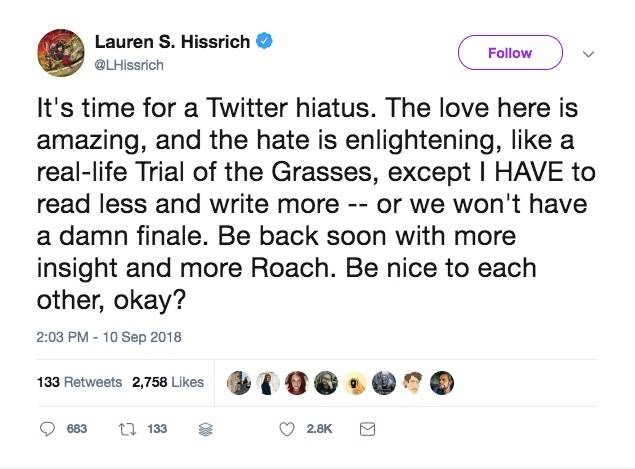The width and height of the screenshot is (635, 469).
Task: View the 133 Retweets list
Action: click(x=79, y=382)
